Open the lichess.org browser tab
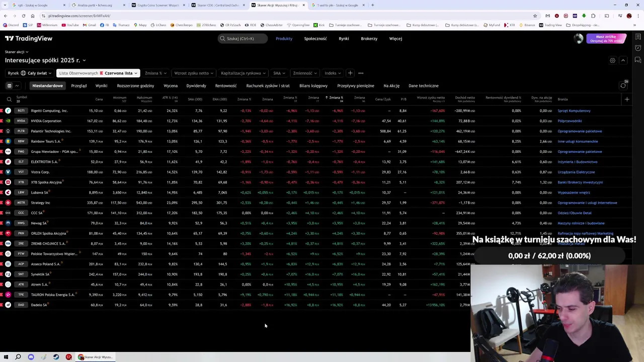The width and height of the screenshot is (644, 362). pyautogui.click(x=95, y=5)
